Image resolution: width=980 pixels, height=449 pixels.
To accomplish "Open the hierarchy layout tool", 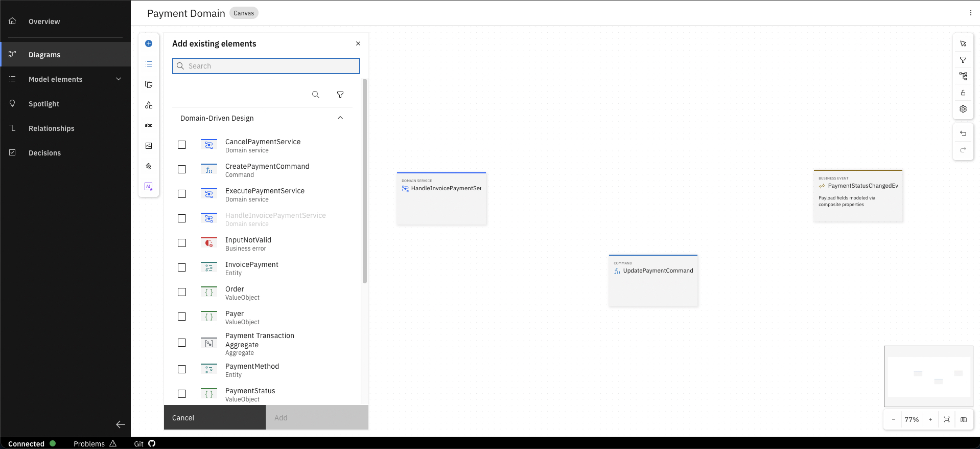I will pyautogui.click(x=963, y=76).
